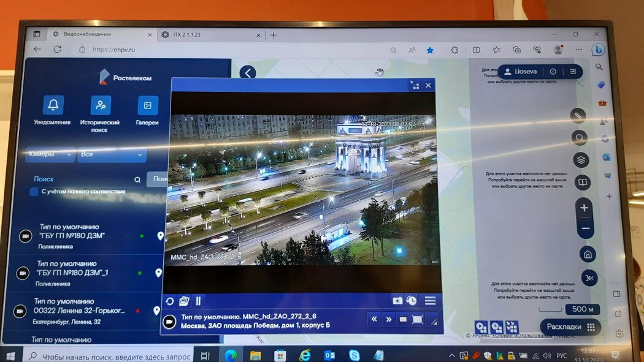Open Edge settings and more menu

pos(579,50)
